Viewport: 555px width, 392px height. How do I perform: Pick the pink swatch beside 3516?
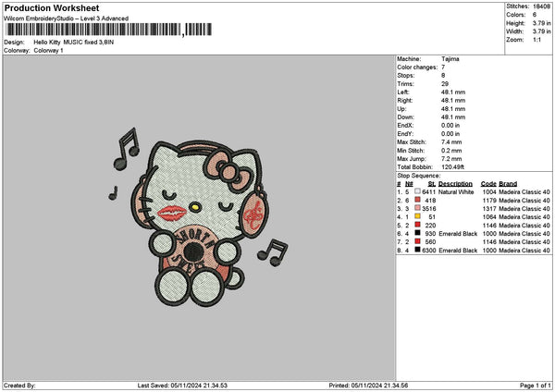(418, 208)
